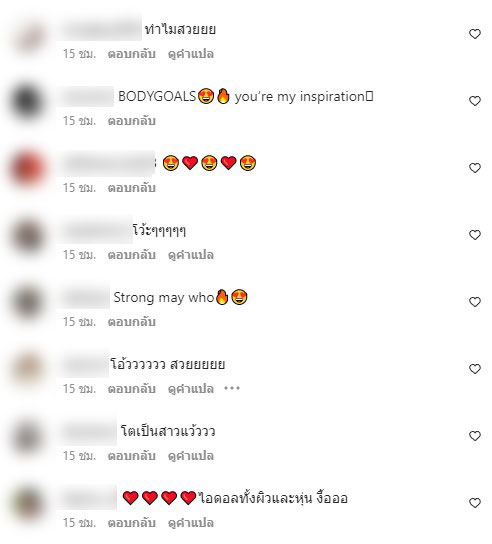Reply to the BODYGOALS comment
This screenshot has height=544, width=492.
132,121
